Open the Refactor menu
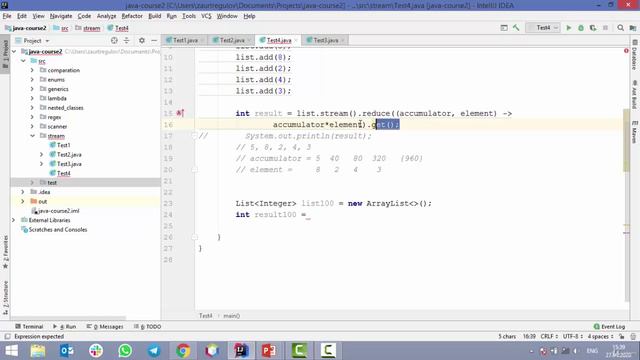Screen dimensions: 640x360 coord(132,16)
